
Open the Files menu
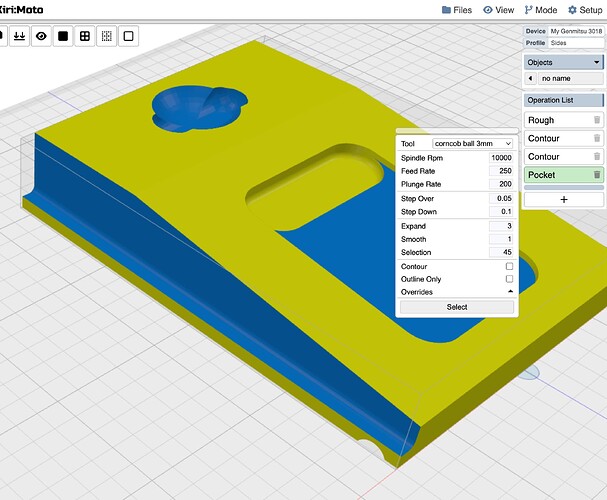click(x=457, y=10)
